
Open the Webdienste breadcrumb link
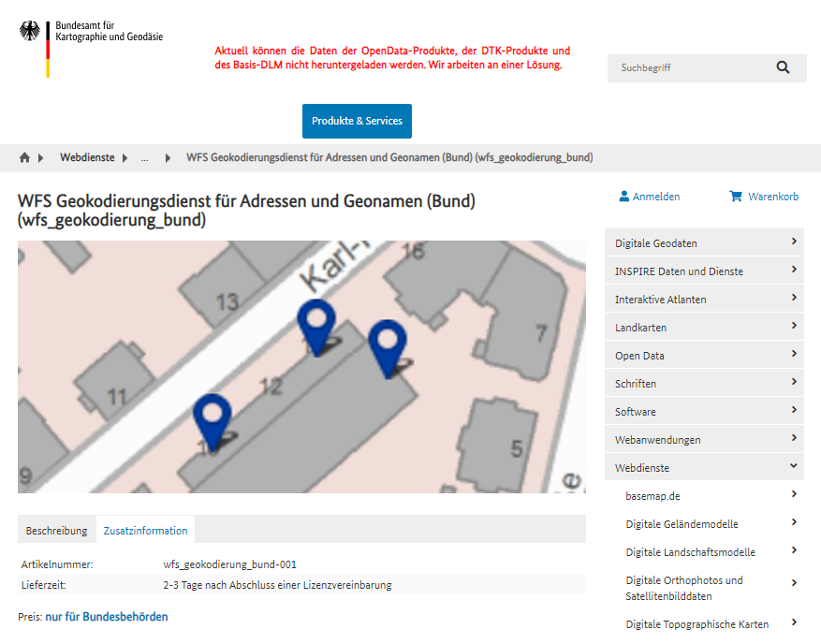click(x=88, y=158)
